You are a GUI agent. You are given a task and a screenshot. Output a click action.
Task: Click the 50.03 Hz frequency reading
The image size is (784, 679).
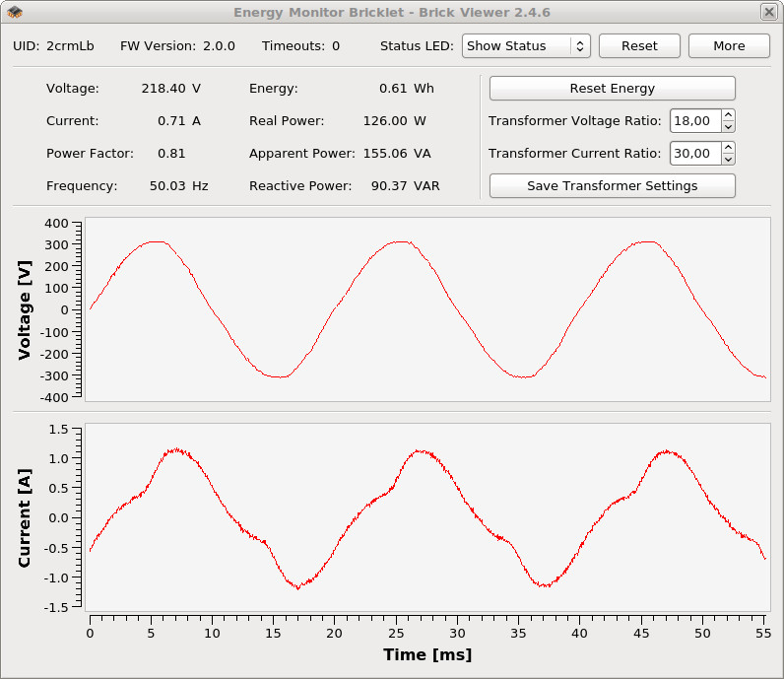click(x=166, y=186)
